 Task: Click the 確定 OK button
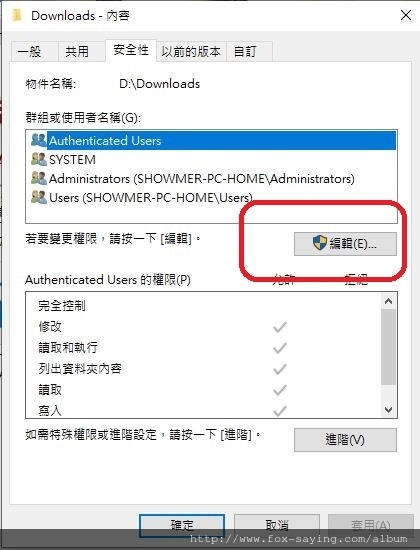[182, 525]
